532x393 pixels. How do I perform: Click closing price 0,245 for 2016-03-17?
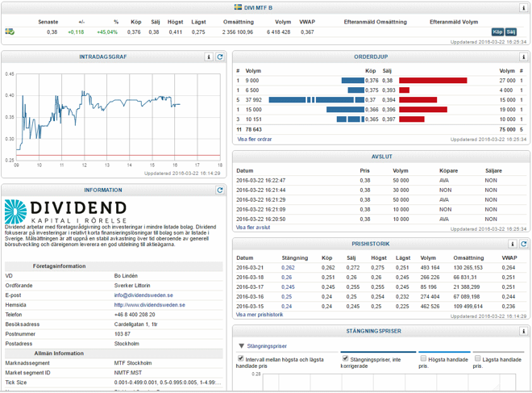[288, 287]
